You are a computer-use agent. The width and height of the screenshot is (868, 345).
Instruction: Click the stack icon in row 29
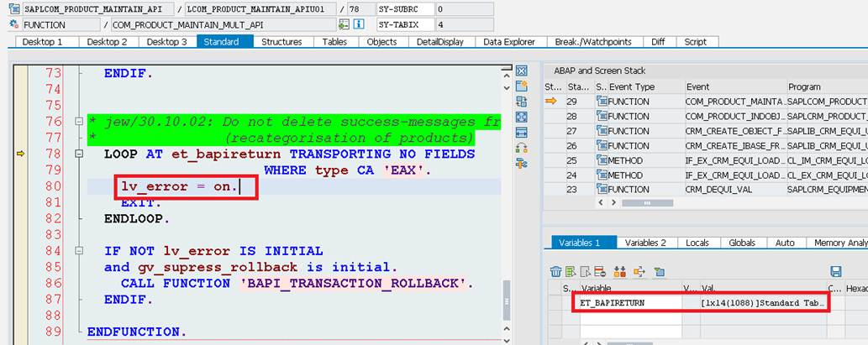601,102
